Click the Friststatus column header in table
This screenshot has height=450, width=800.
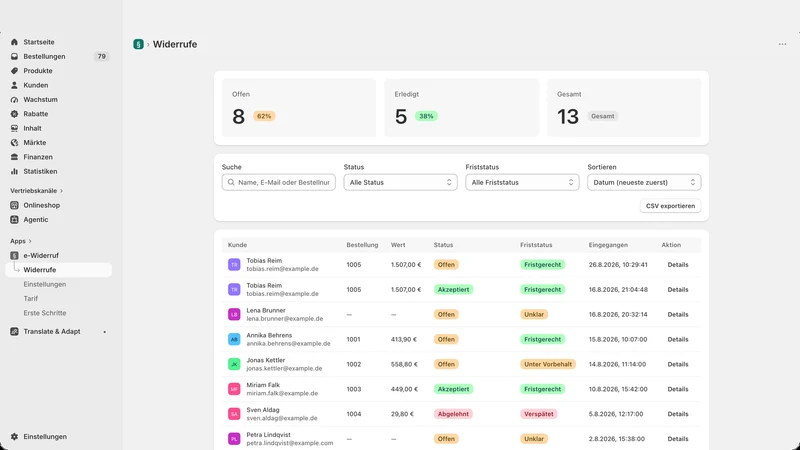pyautogui.click(x=536, y=245)
